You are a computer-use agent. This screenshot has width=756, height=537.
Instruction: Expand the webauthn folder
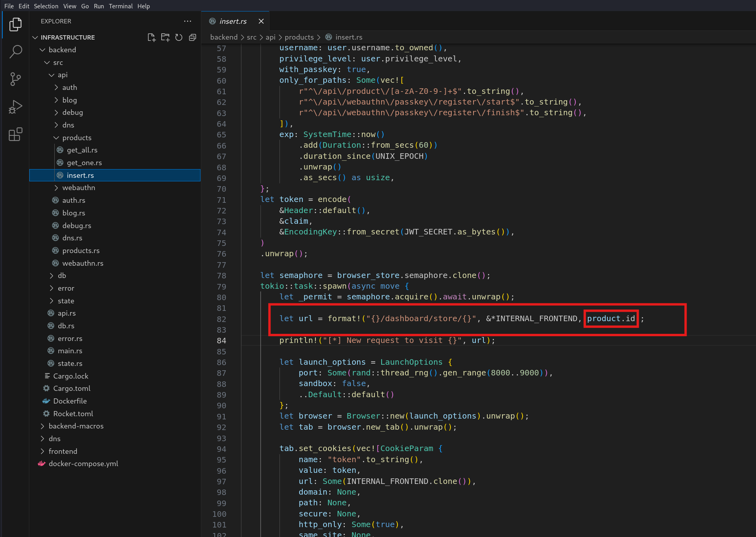[78, 188]
